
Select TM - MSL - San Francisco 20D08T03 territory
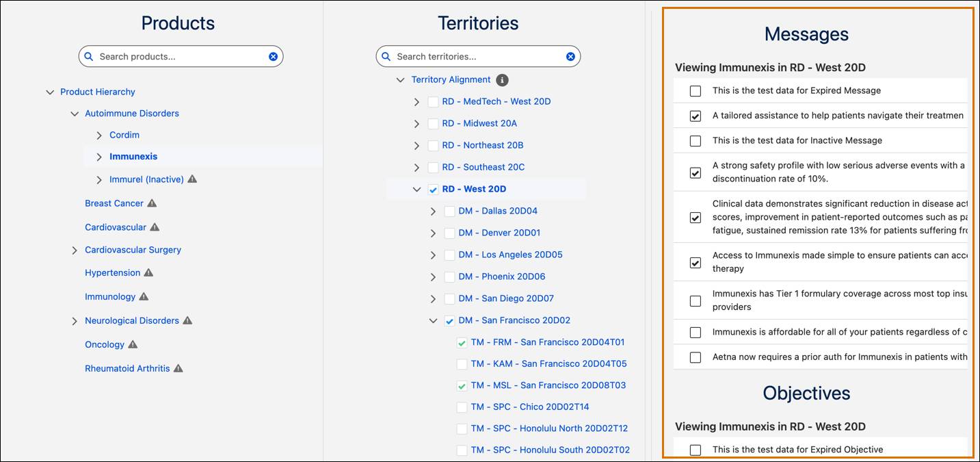click(548, 385)
